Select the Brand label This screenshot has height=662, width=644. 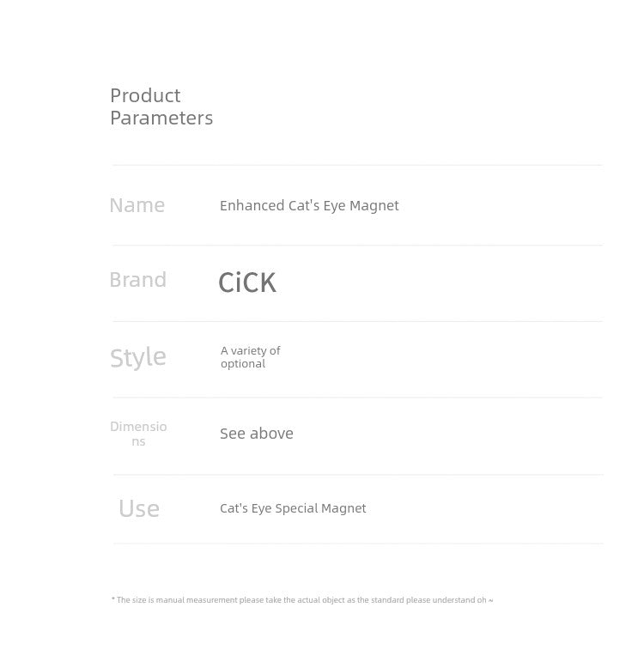point(138,280)
